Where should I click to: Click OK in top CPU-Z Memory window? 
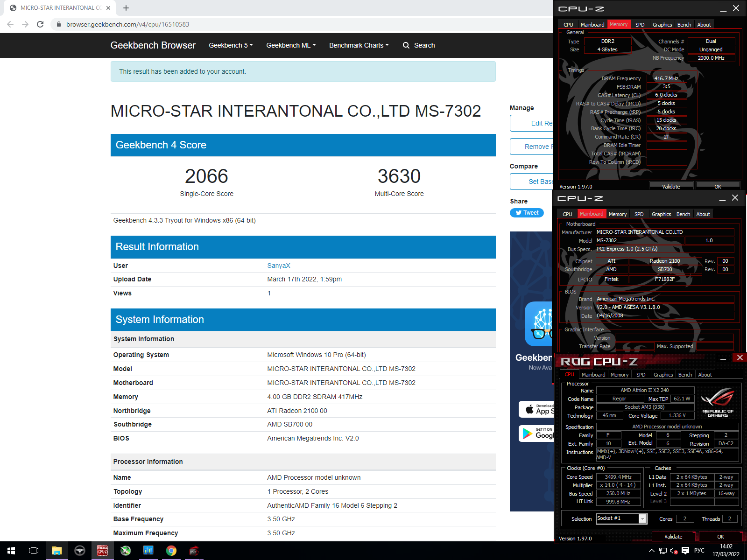718,186
